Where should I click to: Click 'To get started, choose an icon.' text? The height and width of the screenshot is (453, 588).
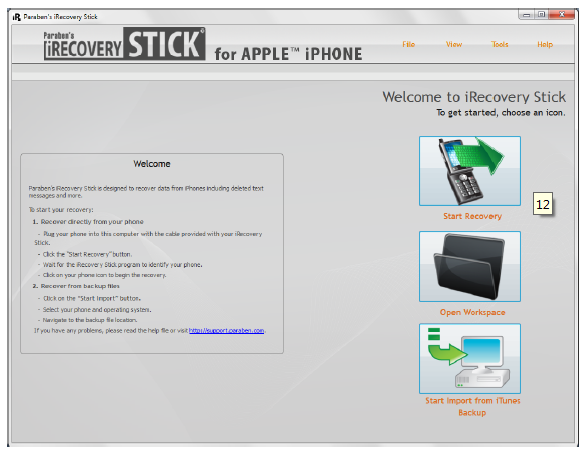(x=501, y=112)
